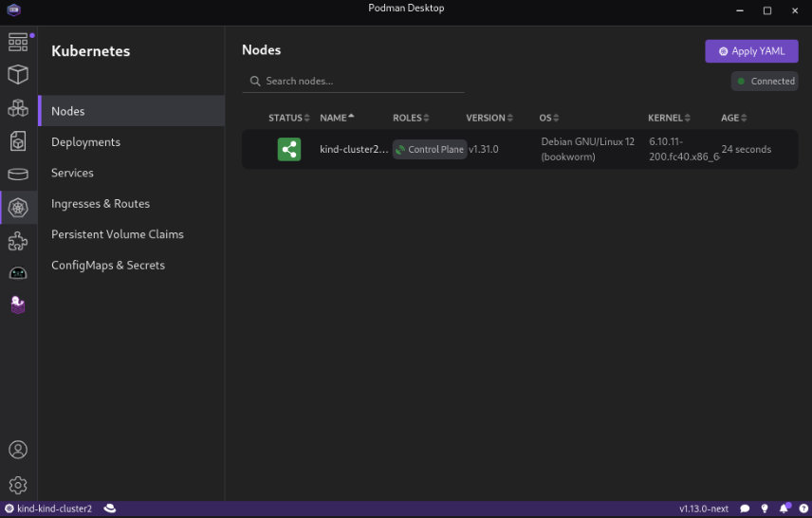Image resolution: width=812 pixels, height=518 pixels.
Task: Click the Connected status badge
Action: [765, 82]
